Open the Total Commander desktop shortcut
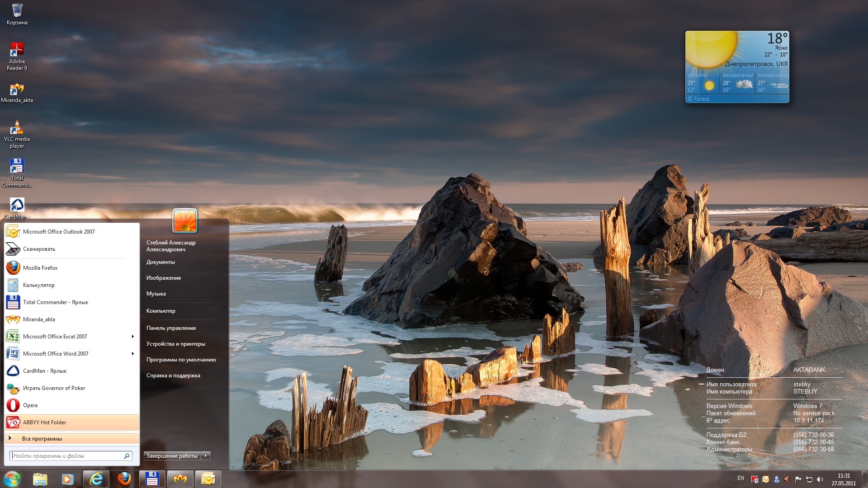Image resolution: width=868 pixels, height=488 pixels. [x=17, y=173]
